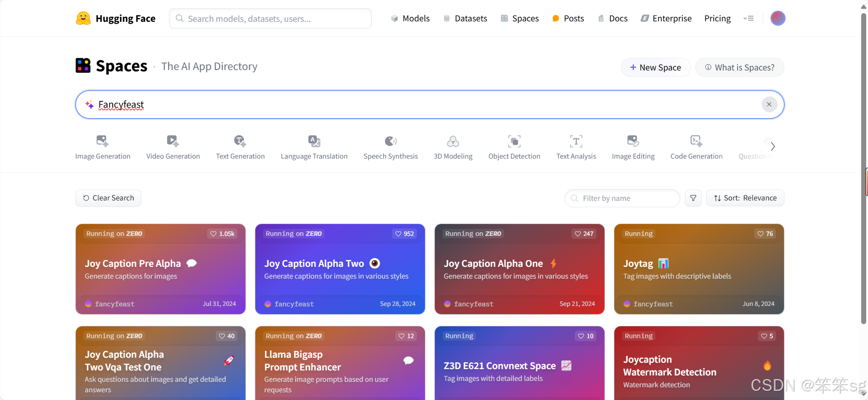Open the Llama Bigasp Prompt Enhancer card

tap(340, 363)
